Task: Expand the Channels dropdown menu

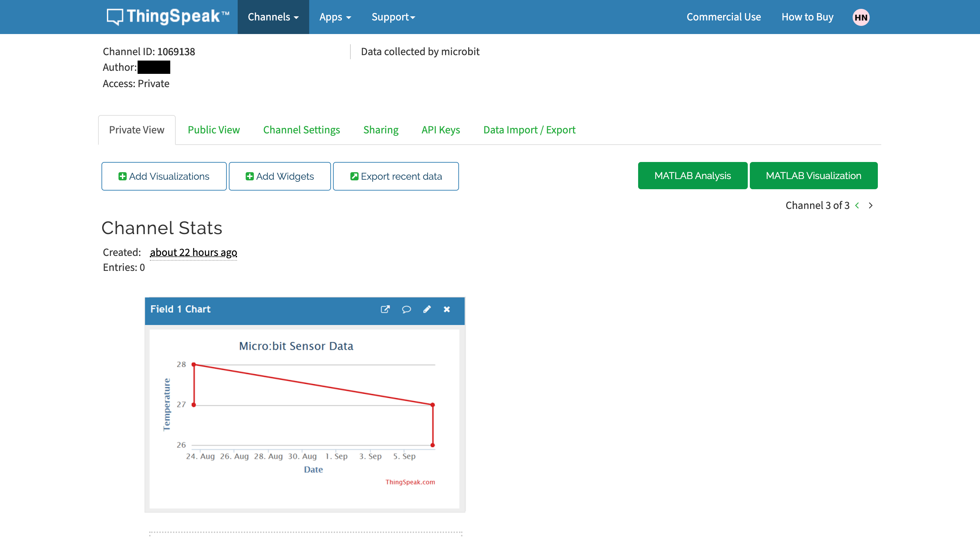Action: (x=273, y=17)
